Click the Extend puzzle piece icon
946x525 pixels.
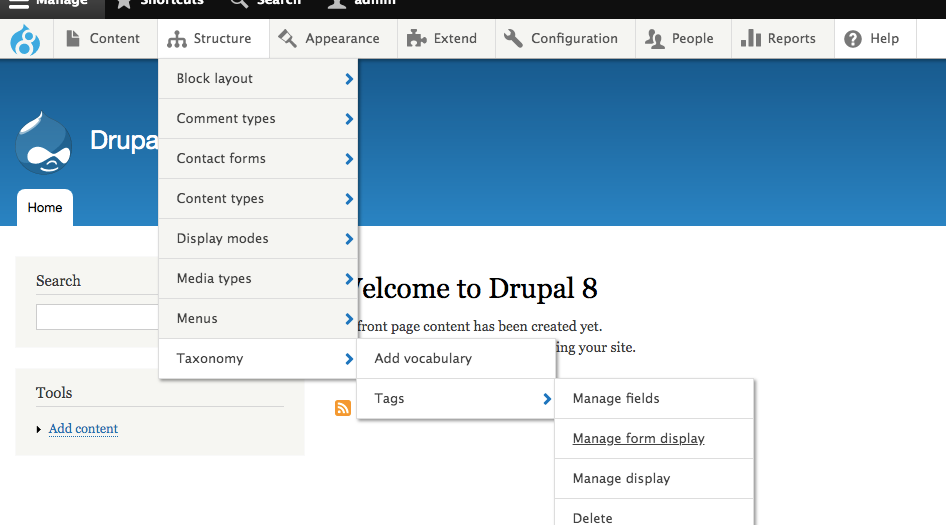(x=416, y=39)
